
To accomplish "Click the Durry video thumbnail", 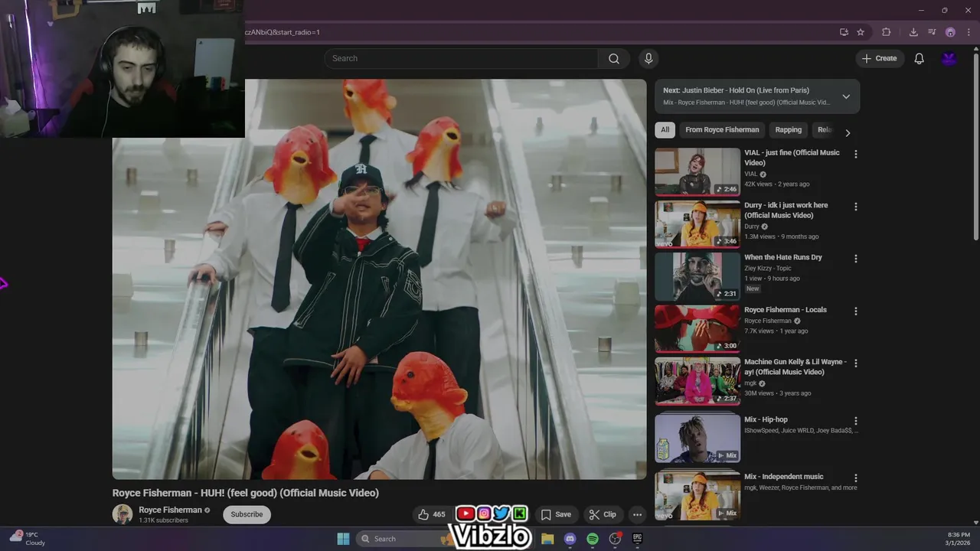I will click(697, 225).
